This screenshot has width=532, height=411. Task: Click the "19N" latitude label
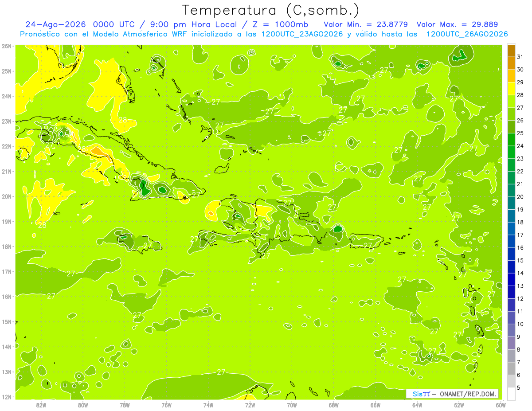pos(6,221)
